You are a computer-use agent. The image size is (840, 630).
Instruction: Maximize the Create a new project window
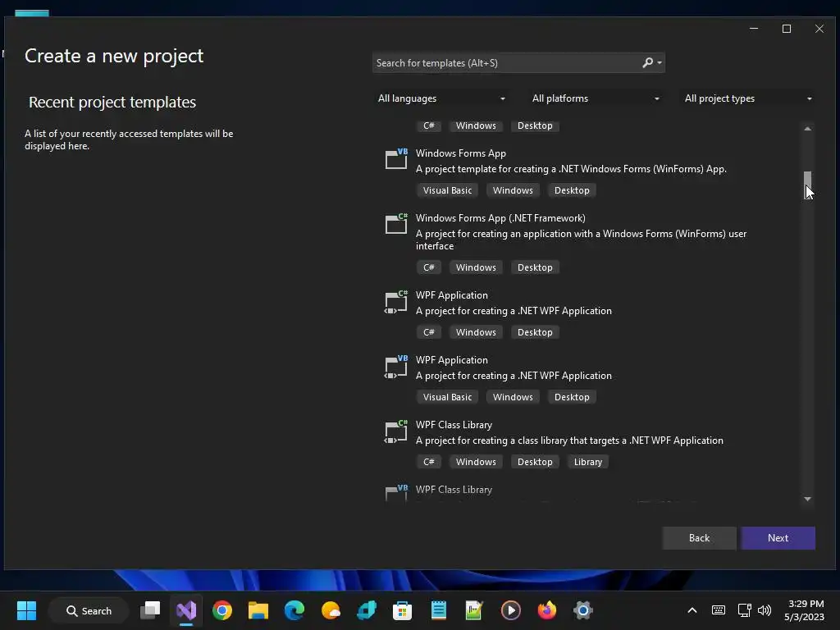787,29
